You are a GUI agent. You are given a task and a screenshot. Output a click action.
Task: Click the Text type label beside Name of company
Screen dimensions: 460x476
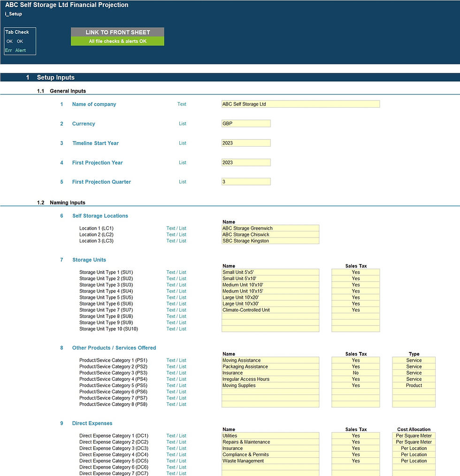click(x=182, y=104)
